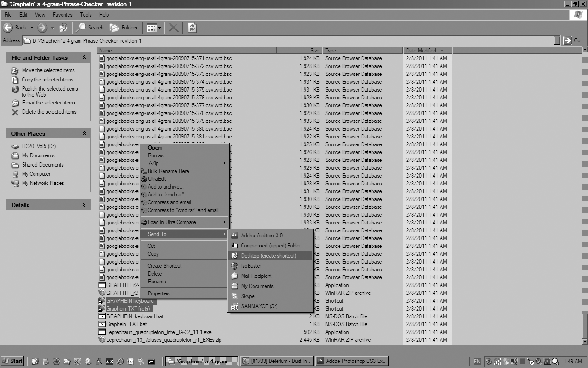The width and height of the screenshot is (588, 368).
Task: Open the Search toolbar button
Action: tap(90, 28)
